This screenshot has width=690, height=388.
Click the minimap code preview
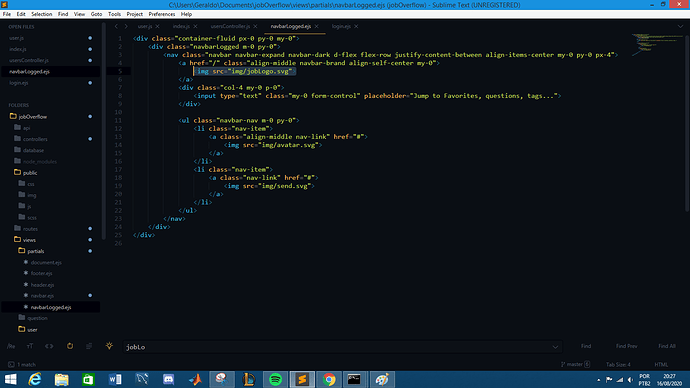click(656, 44)
